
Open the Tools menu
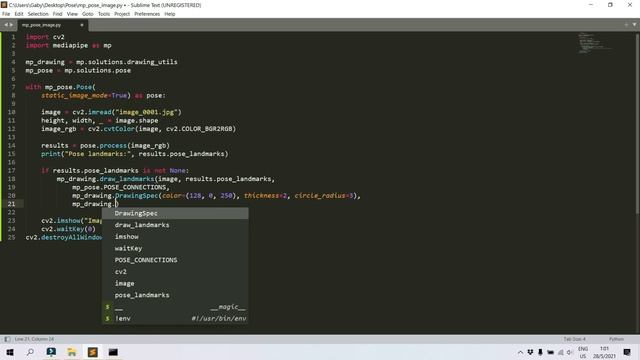[x=104, y=14]
